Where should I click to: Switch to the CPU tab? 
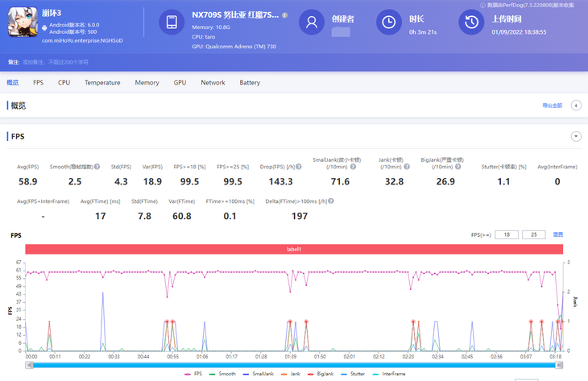[64, 82]
